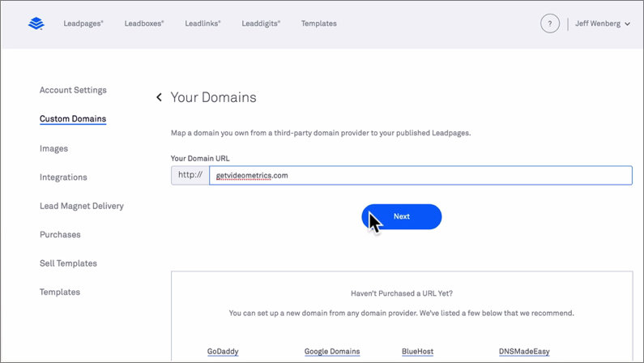
Task: Click the Leadpages stacked-layers logo
Action: coord(36,23)
